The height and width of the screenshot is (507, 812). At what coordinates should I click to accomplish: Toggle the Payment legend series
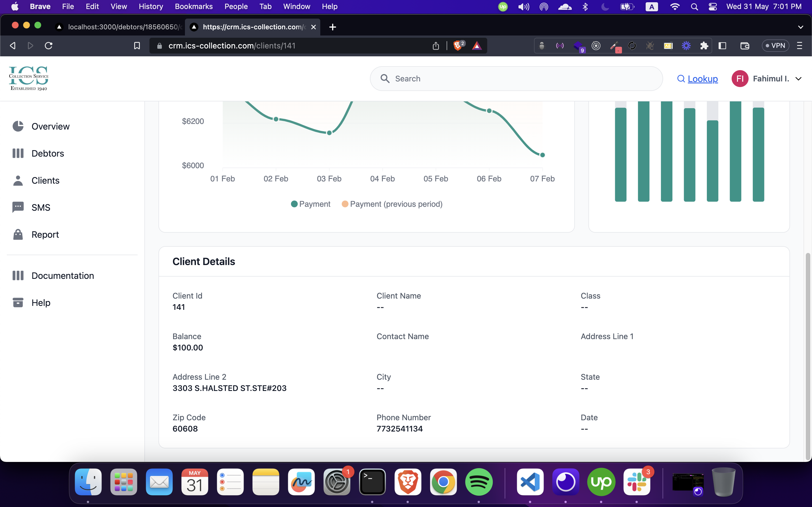(x=311, y=204)
